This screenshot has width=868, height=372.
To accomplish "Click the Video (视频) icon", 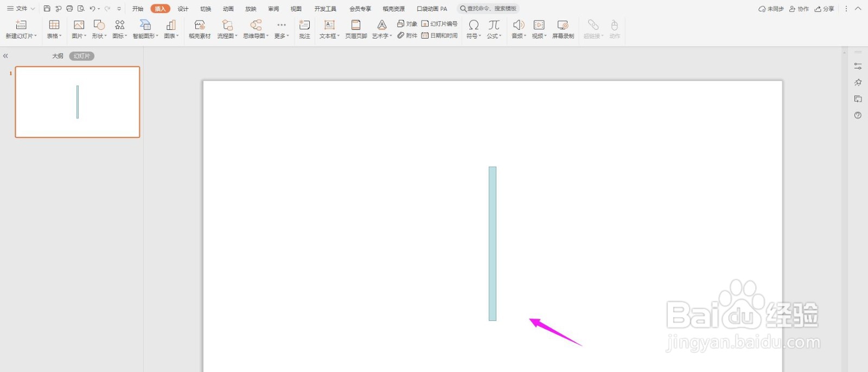I will click(x=539, y=25).
